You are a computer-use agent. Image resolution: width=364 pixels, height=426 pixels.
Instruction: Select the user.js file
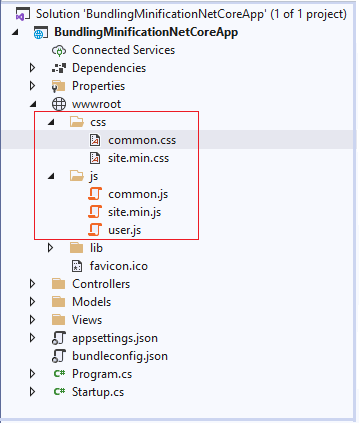pos(125,230)
